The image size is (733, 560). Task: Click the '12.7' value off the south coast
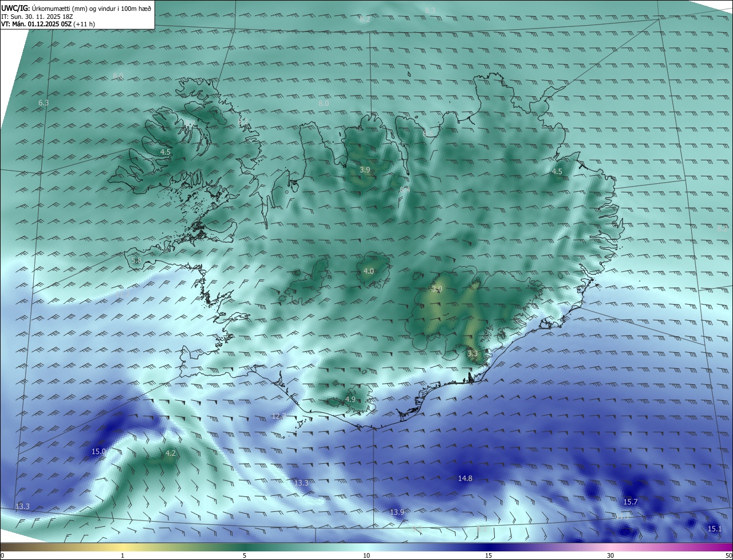click(279, 416)
